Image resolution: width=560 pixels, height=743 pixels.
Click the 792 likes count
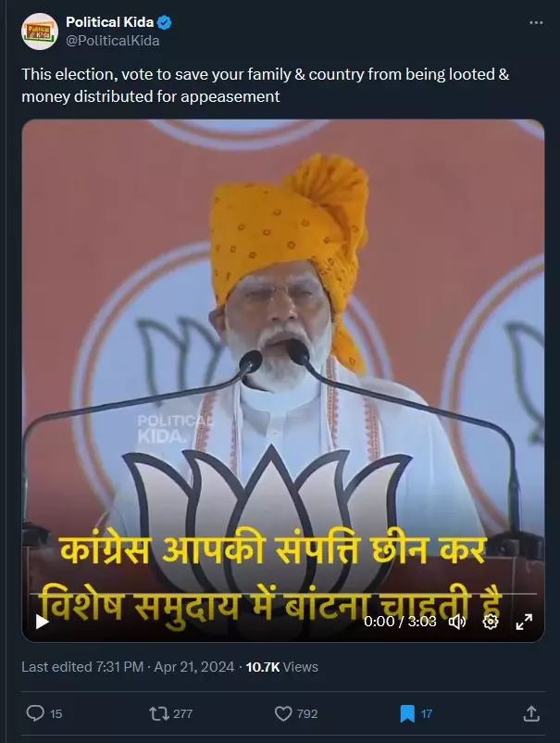pyautogui.click(x=307, y=713)
